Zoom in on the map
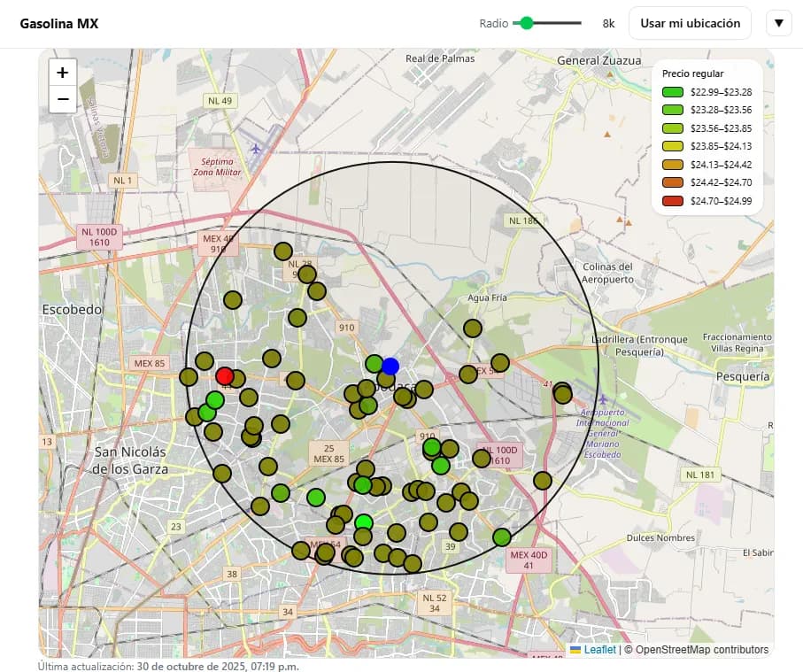803x672 pixels. [63, 73]
